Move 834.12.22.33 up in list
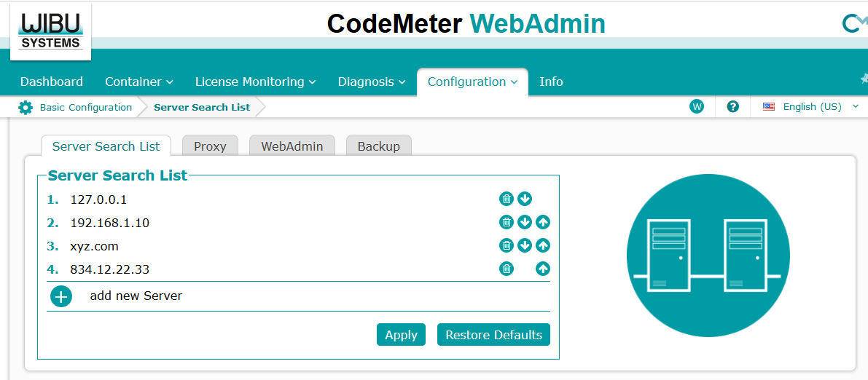This screenshot has height=380, width=868. (542, 269)
